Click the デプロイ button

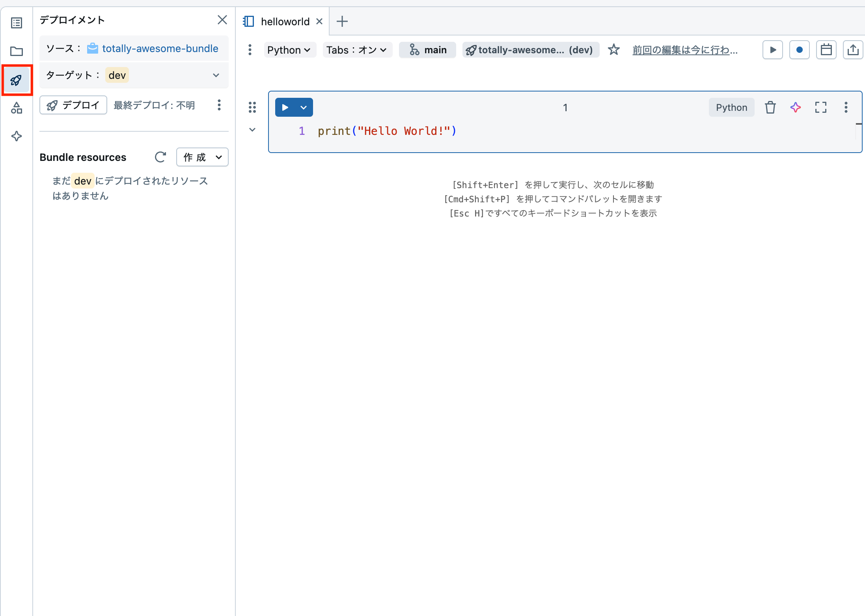point(73,105)
